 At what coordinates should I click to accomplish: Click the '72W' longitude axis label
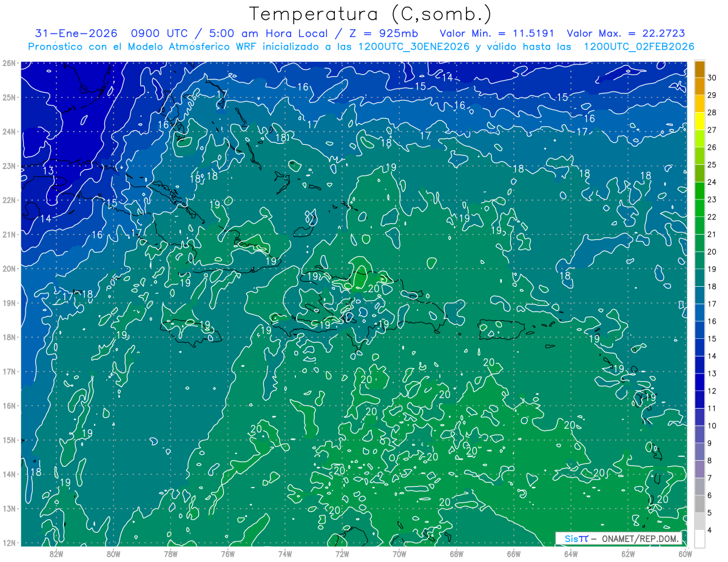(x=342, y=553)
